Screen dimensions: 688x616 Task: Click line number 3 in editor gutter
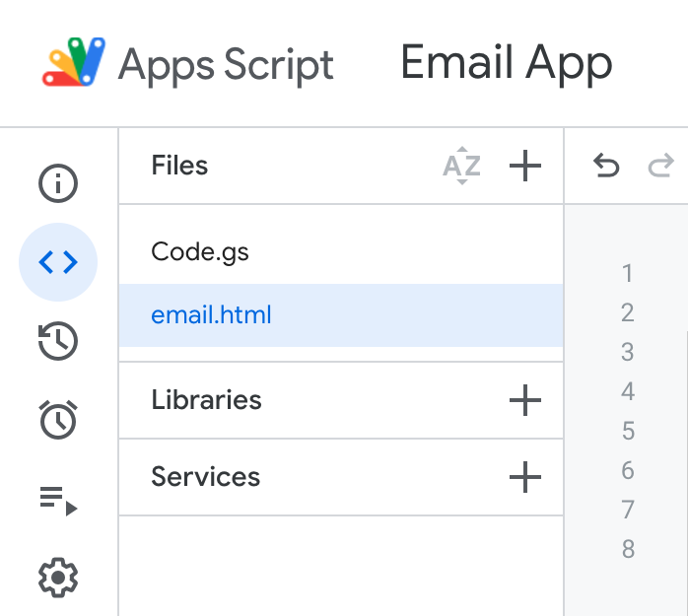click(x=628, y=352)
